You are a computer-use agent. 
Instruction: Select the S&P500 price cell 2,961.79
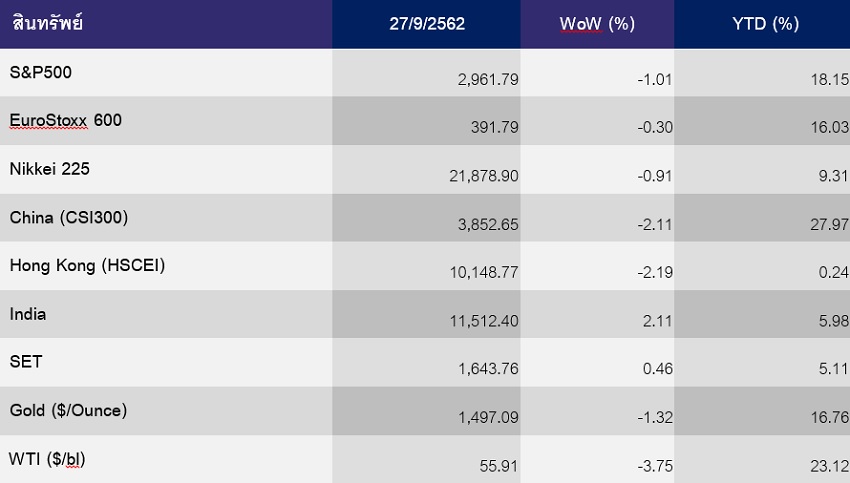point(486,79)
